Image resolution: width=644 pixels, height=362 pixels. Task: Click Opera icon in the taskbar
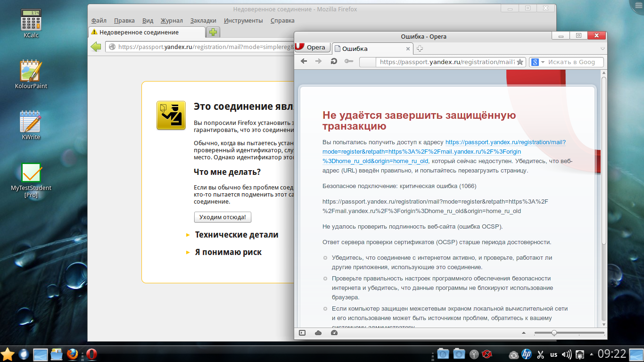pyautogui.click(x=91, y=354)
